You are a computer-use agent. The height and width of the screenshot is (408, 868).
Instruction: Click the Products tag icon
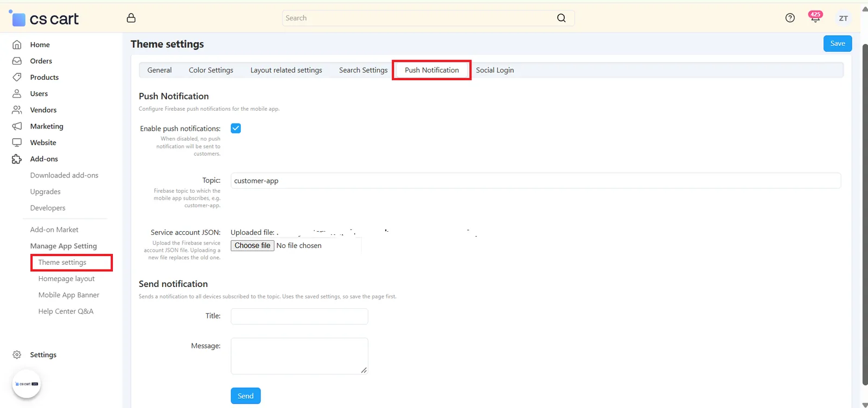click(x=17, y=77)
